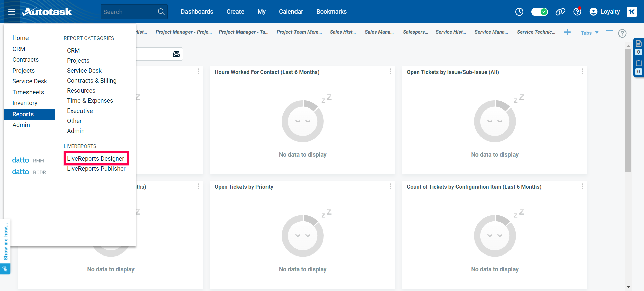Viewport: 644px width, 291px height.
Task: Toggle the green switch in header
Action: (539, 12)
